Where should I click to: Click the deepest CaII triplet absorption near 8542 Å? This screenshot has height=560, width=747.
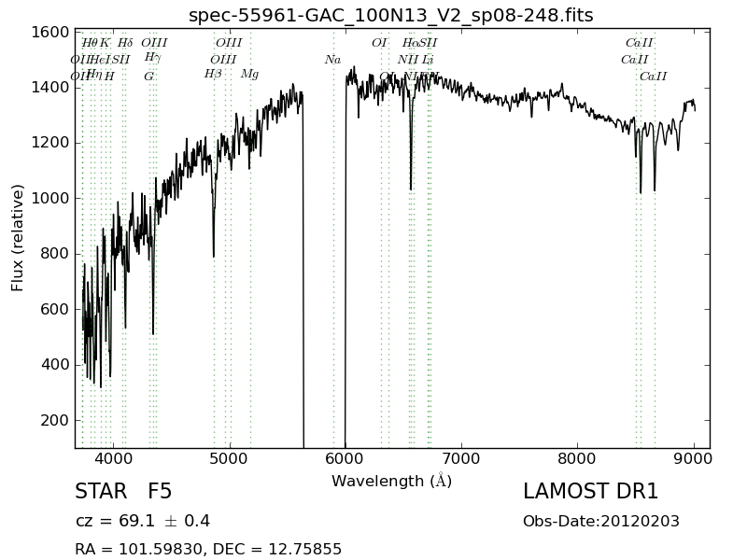point(641,189)
